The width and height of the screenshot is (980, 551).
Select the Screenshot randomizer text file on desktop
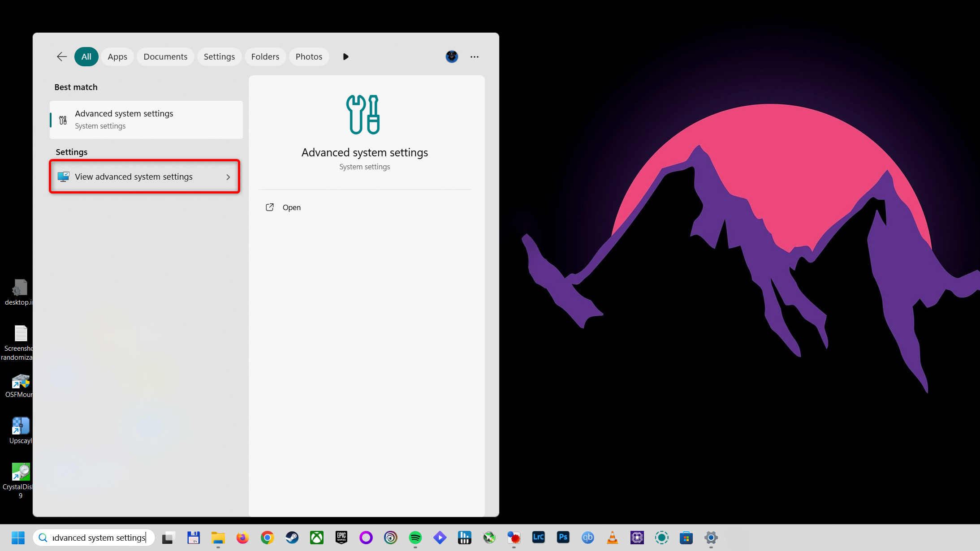pos(18,343)
